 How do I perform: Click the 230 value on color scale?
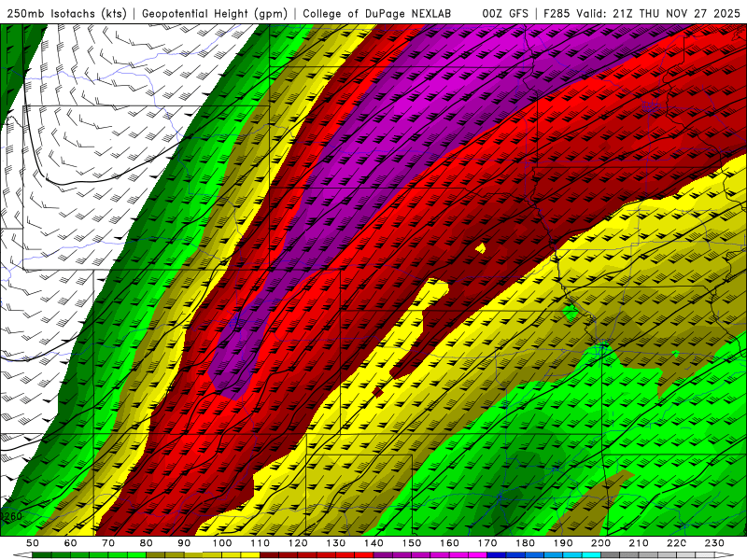coord(714,543)
